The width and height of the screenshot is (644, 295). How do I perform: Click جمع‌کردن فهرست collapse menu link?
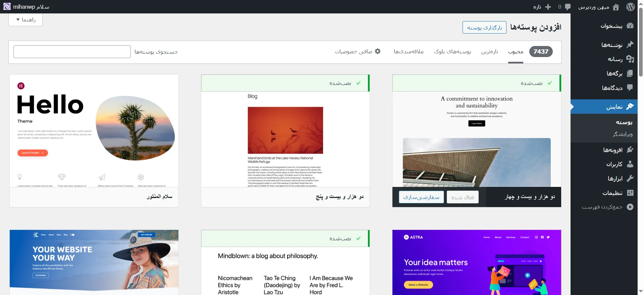coord(604,207)
